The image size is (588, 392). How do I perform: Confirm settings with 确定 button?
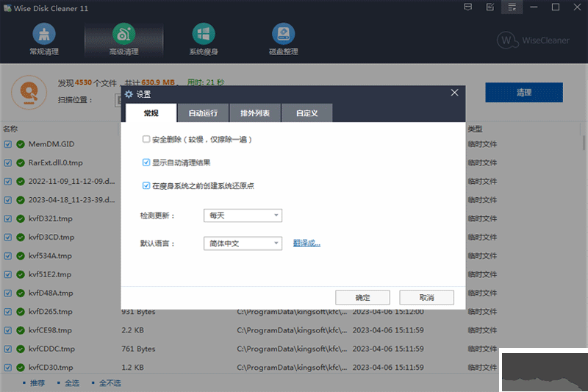(x=362, y=297)
